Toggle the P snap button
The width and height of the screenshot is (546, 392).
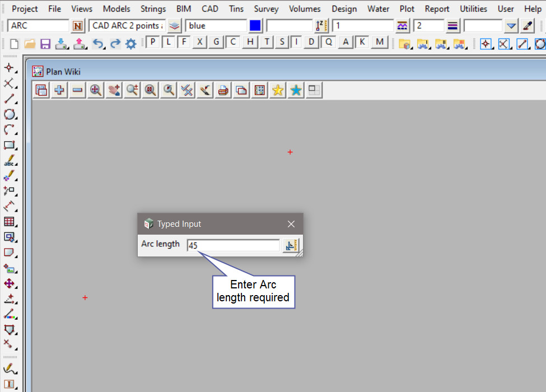click(x=153, y=42)
